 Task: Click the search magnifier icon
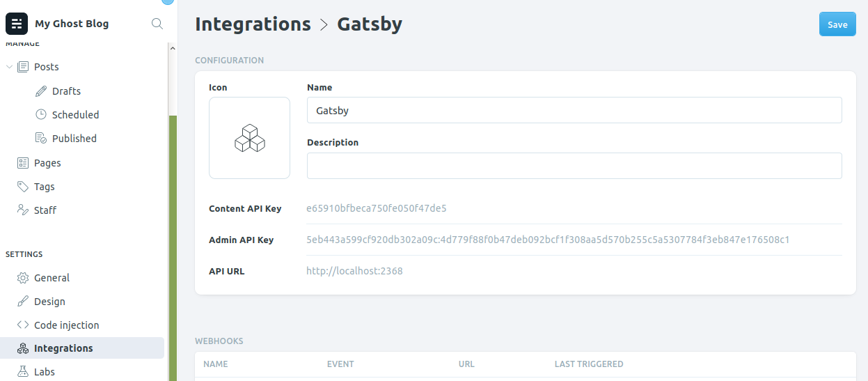[x=157, y=24]
